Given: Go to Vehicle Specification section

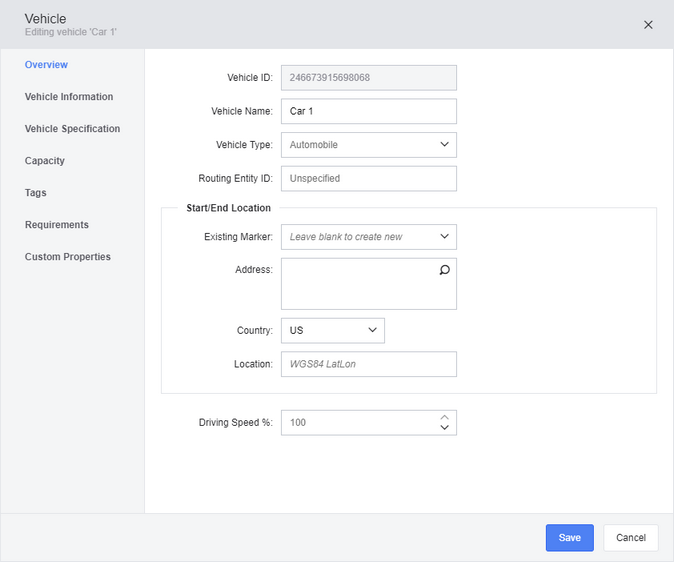Looking at the screenshot, I should click(x=72, y=129).
